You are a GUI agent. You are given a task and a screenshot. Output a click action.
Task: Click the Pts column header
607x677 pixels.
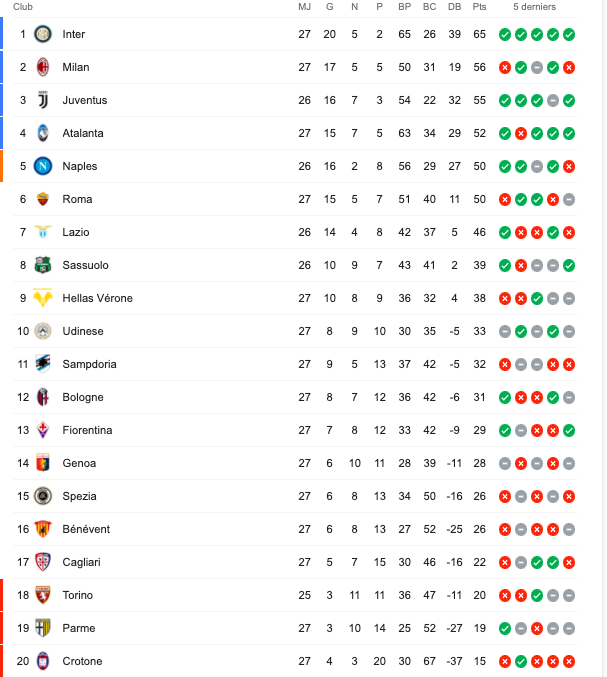point(479,7)
